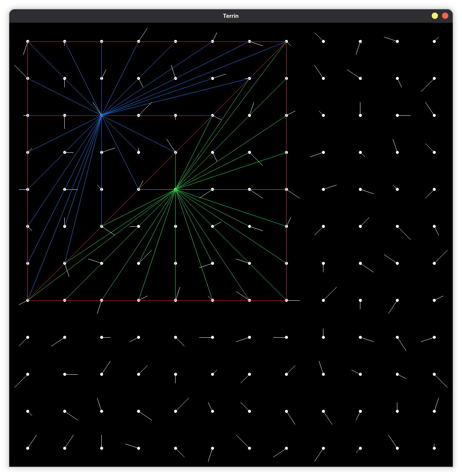Click the Terrin window title
The height and width of the screenshot is (476, 462).
231,16
